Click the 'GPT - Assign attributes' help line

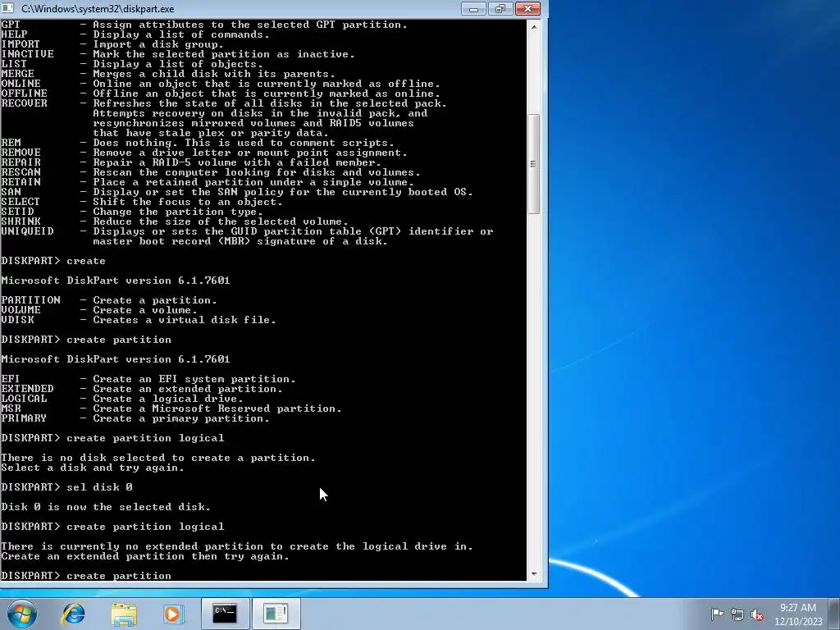203,25
